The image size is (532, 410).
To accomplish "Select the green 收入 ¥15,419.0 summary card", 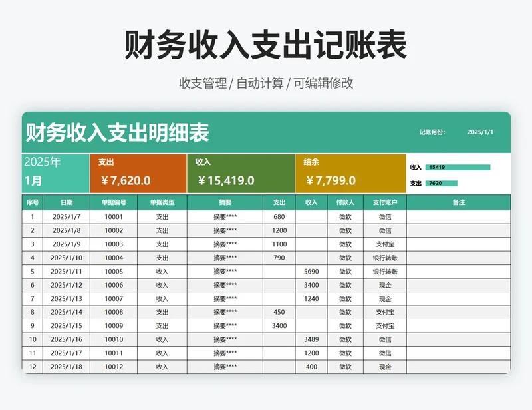I will (x=241, y=174).
